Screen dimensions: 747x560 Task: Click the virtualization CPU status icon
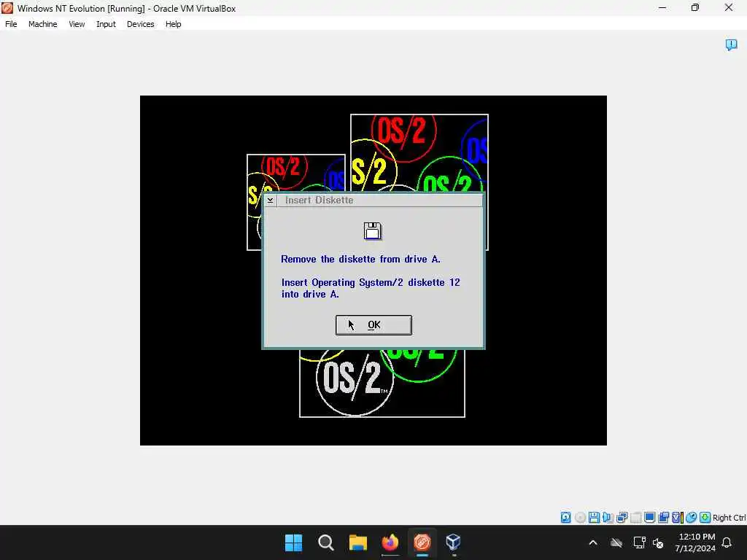pyautogui.click(x=677, y=518)
